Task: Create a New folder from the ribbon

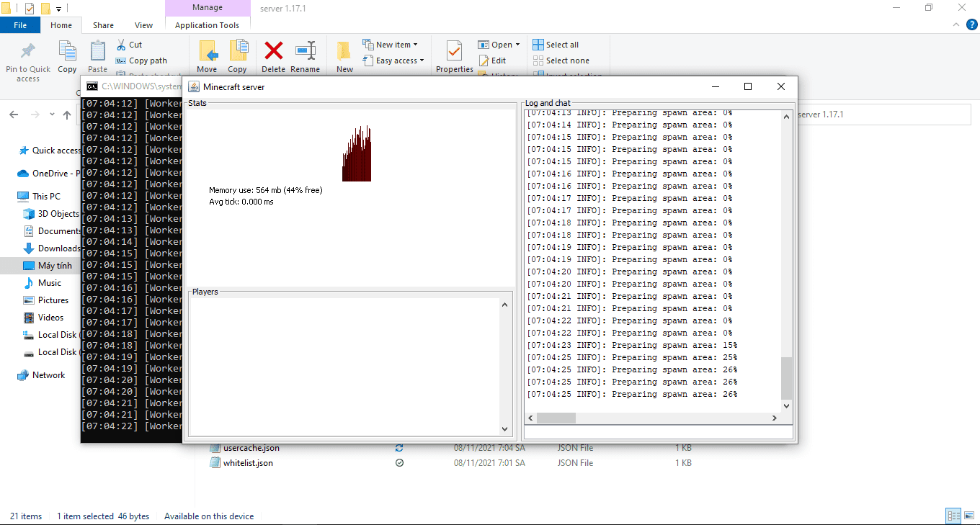Action: 344,57
